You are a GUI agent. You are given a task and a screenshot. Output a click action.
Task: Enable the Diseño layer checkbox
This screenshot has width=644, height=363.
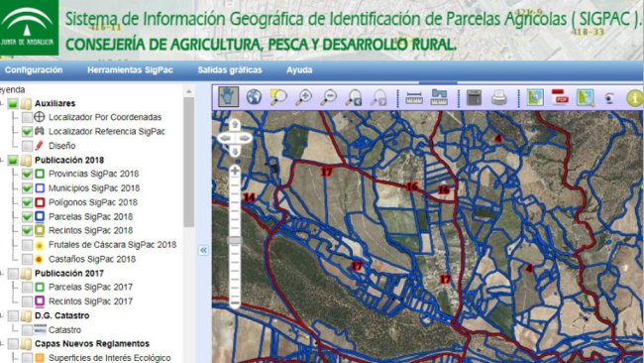27,146
